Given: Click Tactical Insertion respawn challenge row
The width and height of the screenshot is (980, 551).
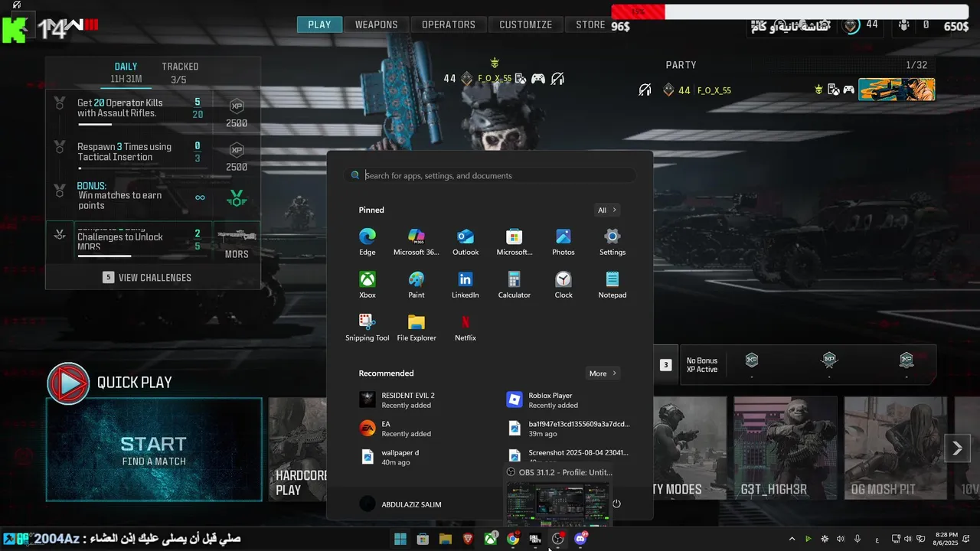Looking at the screenshot, I should coord(153,155).
